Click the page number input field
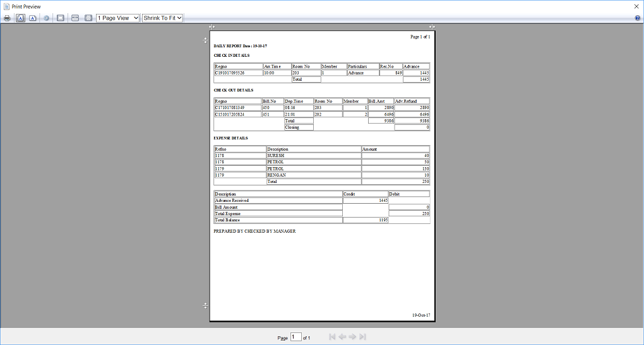The height and width of the screenshot is (345, 644). pos(295,337)
